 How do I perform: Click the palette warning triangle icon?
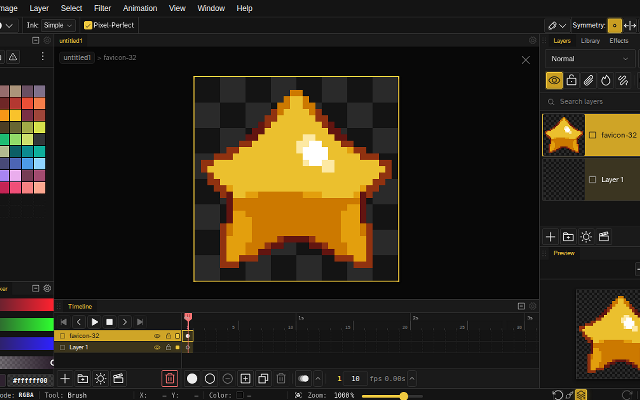pos(13,57)
